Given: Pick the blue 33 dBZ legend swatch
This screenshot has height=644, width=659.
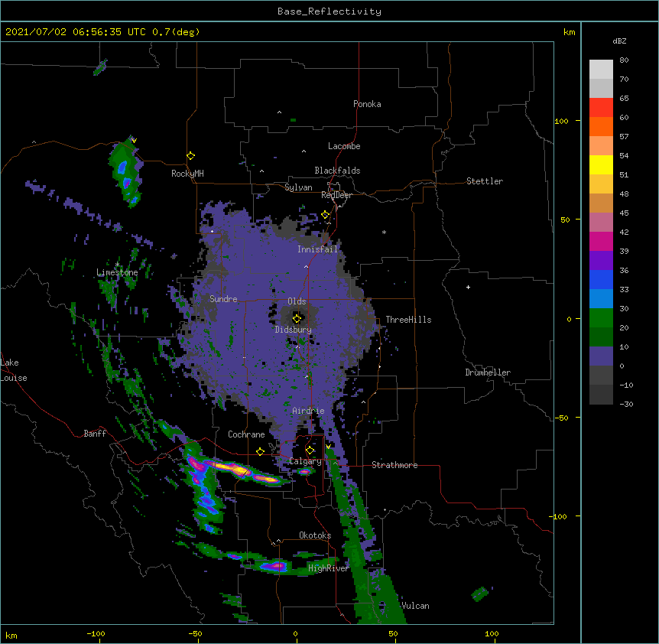Looking at the screenshot, I should [601, 279].
